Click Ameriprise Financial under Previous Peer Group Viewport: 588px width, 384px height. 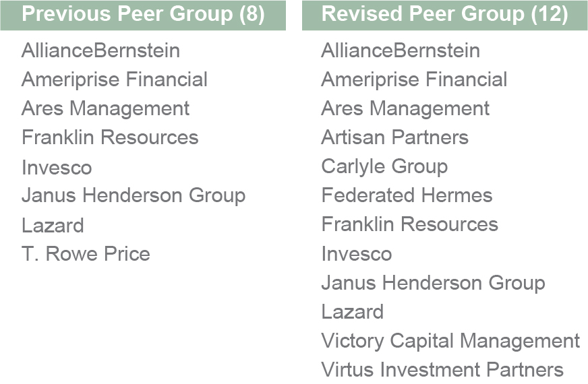click(115, 79)
